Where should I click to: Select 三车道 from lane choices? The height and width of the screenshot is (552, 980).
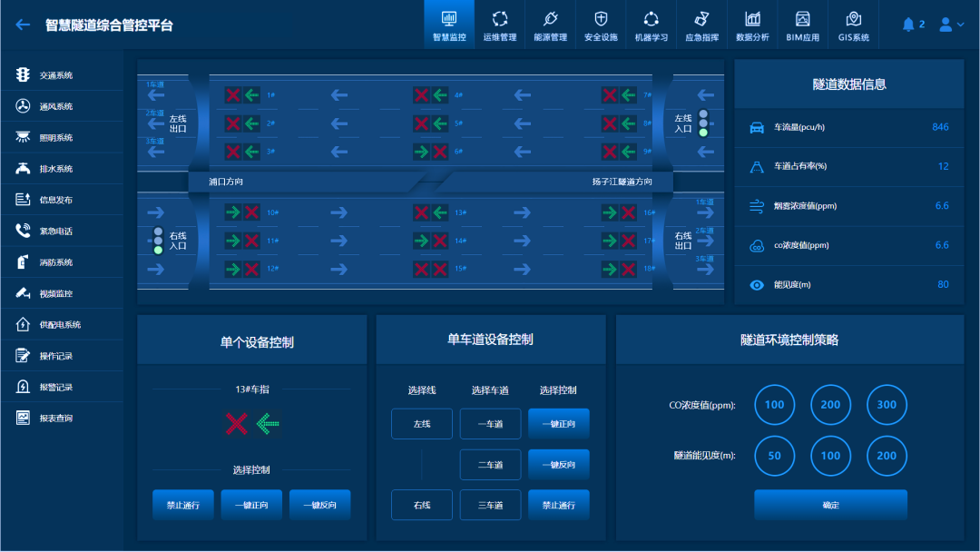tap(490, 505)
